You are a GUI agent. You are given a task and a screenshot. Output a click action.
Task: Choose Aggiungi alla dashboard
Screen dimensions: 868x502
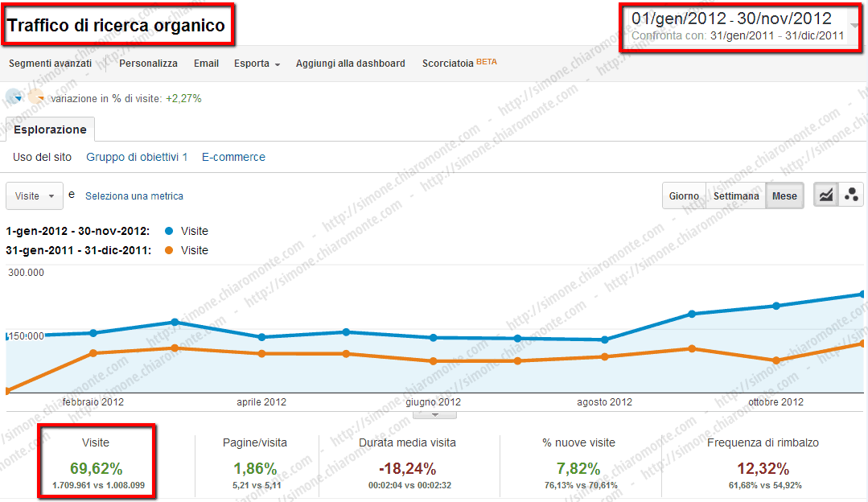[x=351, y=64]
